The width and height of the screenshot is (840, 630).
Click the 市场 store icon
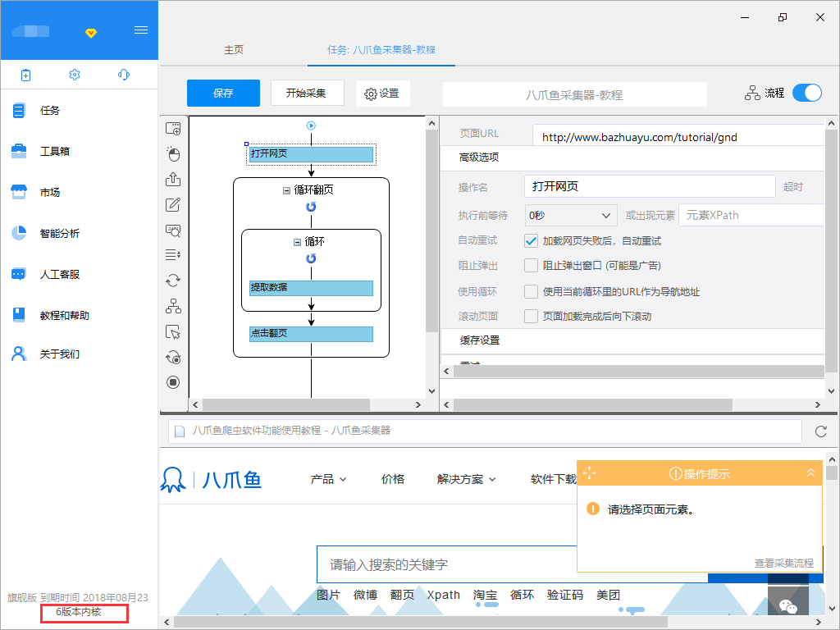[x=19, y=192]
